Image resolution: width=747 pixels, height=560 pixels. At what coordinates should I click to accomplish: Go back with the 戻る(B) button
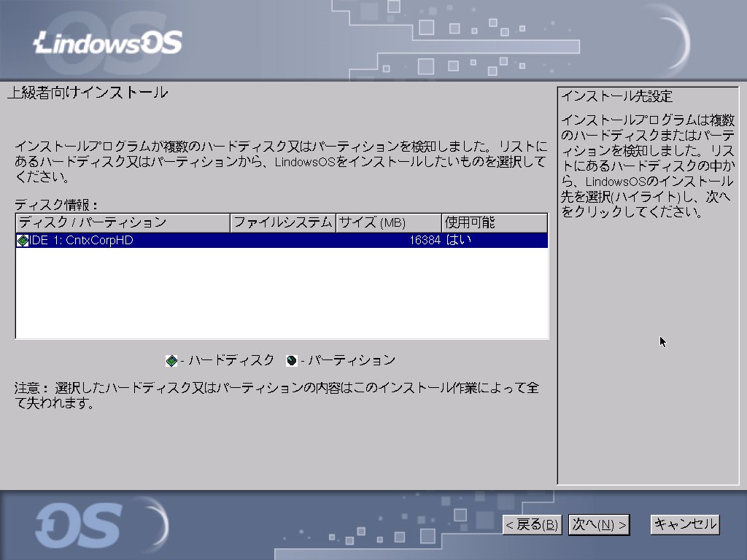click(x=532, y=525)
